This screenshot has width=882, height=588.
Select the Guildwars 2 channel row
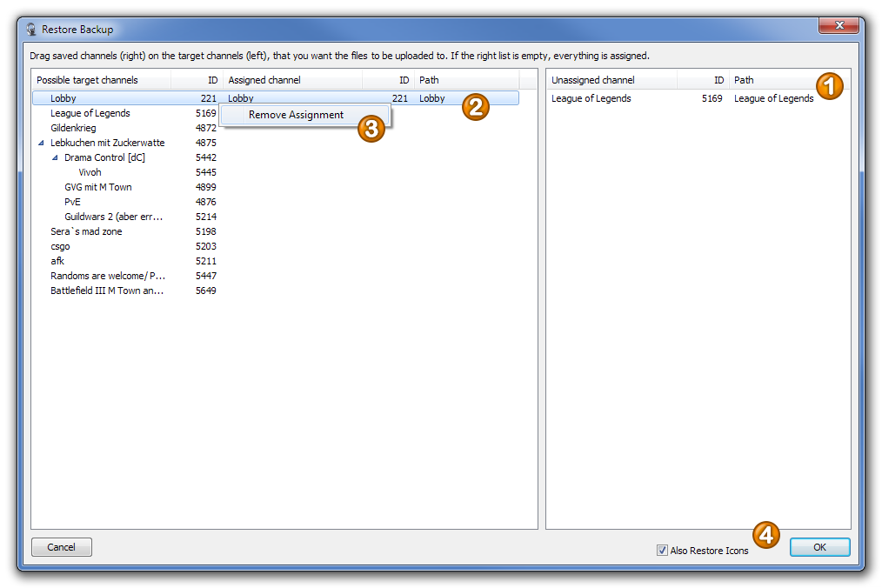[114, 217]
